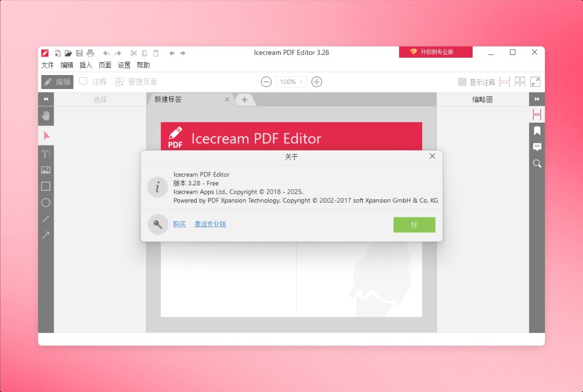Screen dimensions: 583x392
Task: Select the Text tool in left sidebar
Action: (x=45, y=153)
